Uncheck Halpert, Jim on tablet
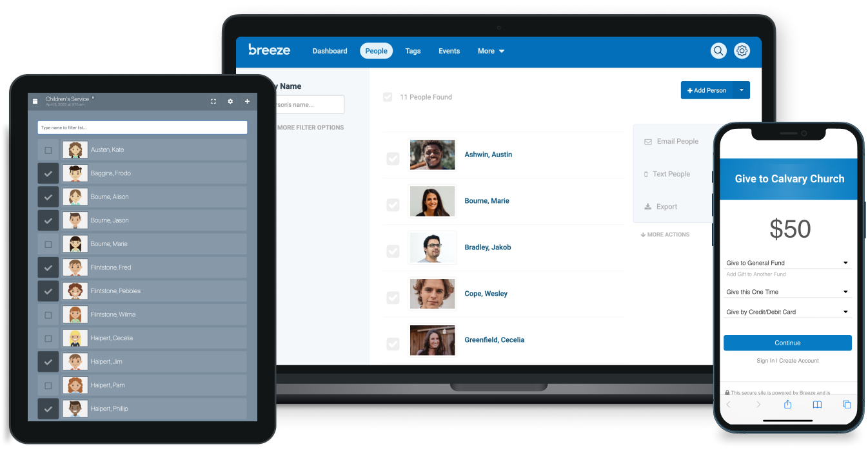868x449 pixels. point(48,361)
